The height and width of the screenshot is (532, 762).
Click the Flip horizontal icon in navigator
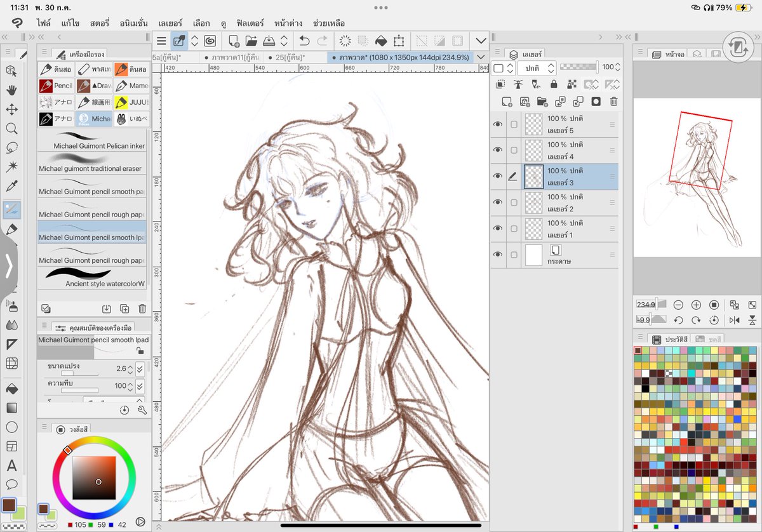[x=735, y=320]
